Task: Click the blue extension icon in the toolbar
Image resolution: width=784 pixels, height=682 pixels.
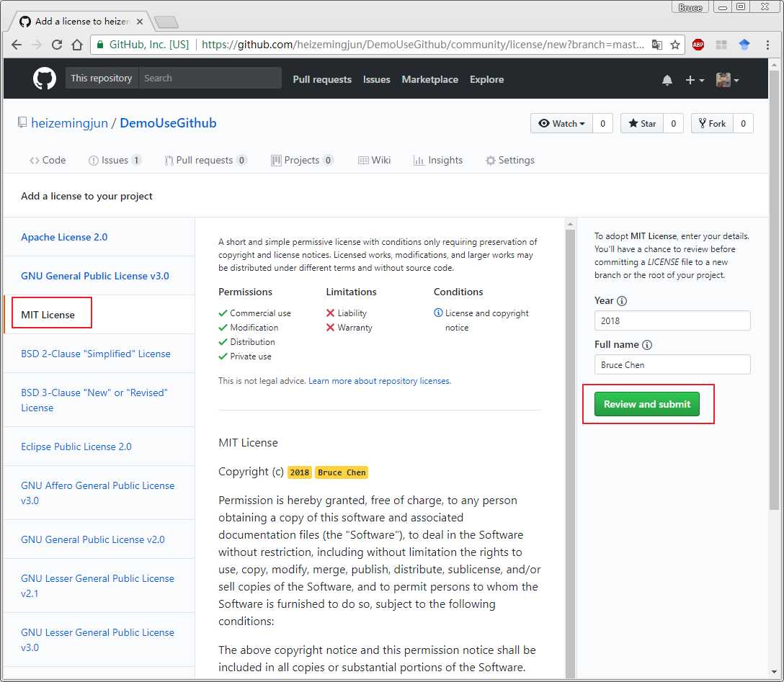Action: (x=744, y=45)
